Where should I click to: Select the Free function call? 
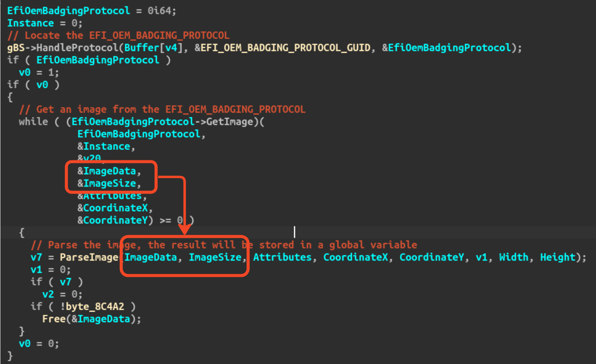click(54, 319)
